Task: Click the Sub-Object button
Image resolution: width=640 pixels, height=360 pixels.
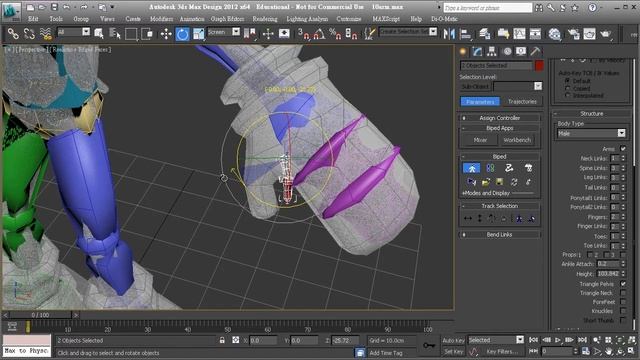Action: 476,87
